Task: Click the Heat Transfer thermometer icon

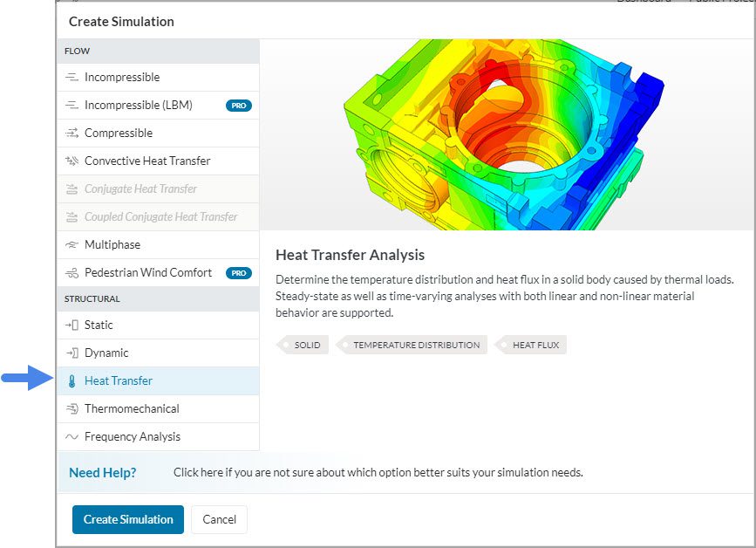Action: tap(72, 381)
